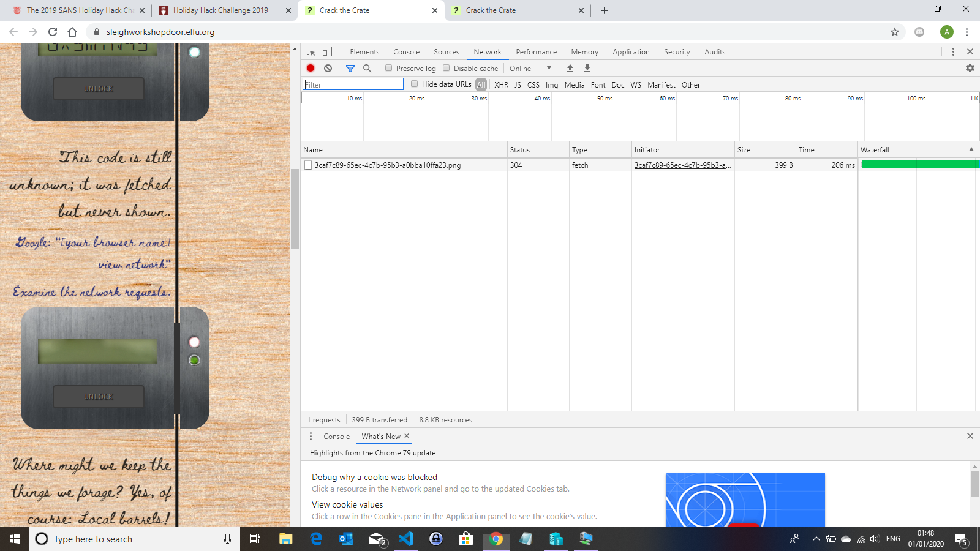This screenshot has height=551, width=980.
Task: Stop recording network log with red button
Action: [311, 68]
